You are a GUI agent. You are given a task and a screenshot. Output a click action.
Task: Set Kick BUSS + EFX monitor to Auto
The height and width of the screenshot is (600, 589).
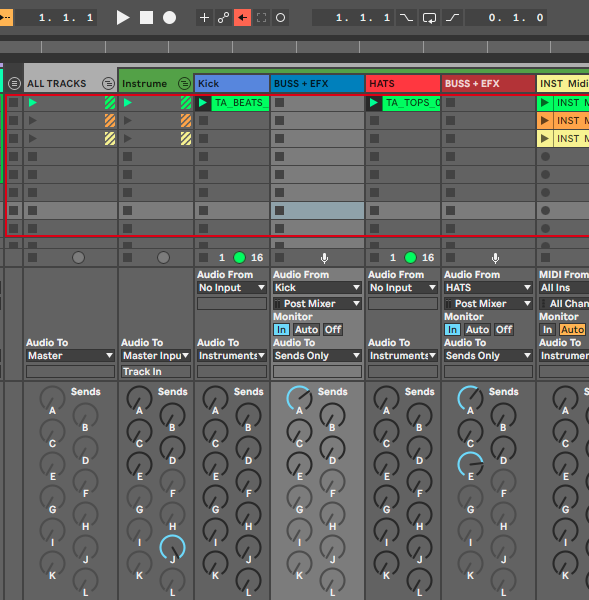306,329
